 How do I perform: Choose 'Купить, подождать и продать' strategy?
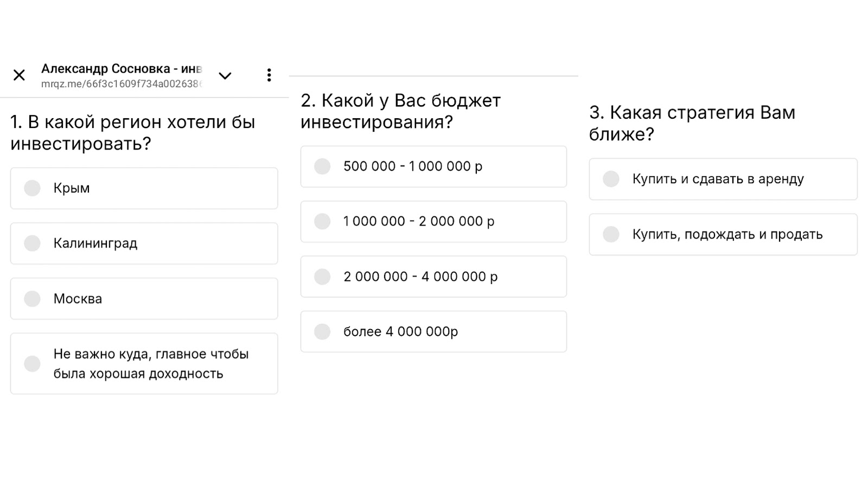(x=723, y=234)
